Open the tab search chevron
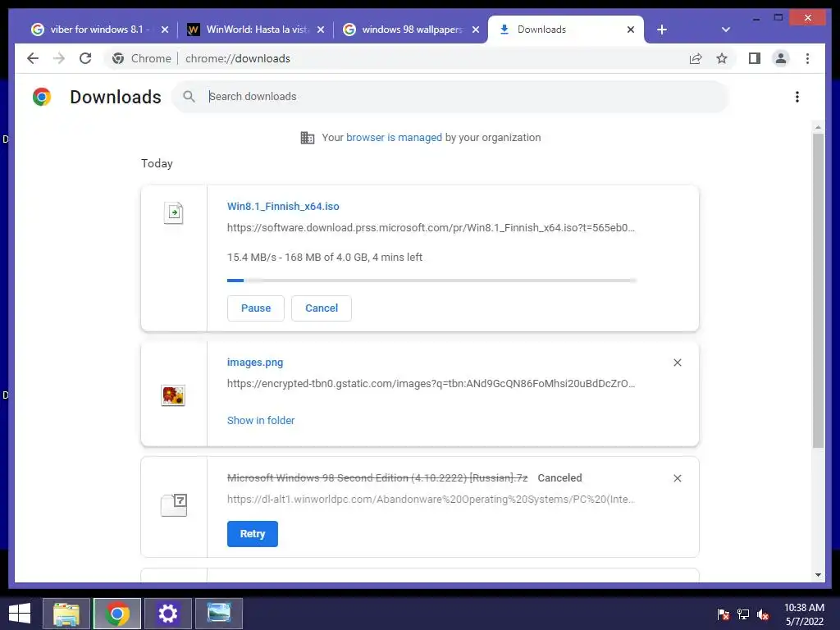This screenshot has height=630, width=840. (x=726, y=30)
